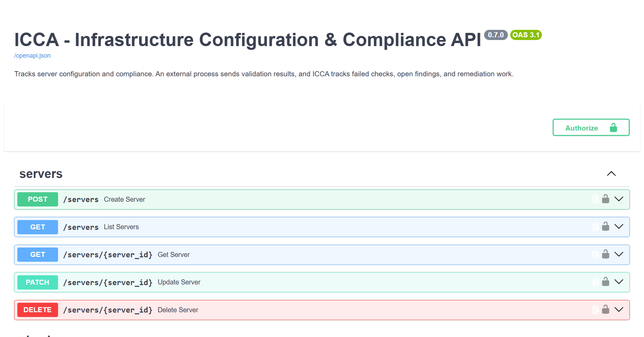Click the lock icon on Update Server row

[x=605, y=282]
